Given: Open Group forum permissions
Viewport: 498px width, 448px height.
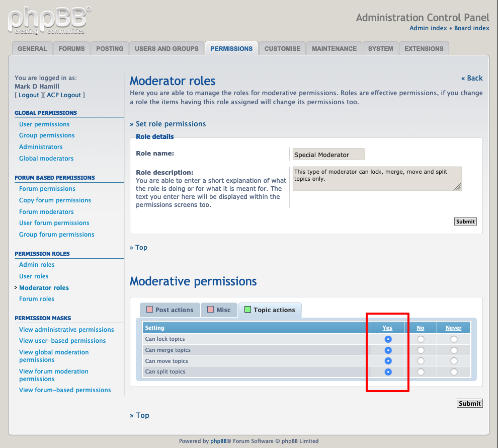Looking at the screenshot, I should click(56, 235).
